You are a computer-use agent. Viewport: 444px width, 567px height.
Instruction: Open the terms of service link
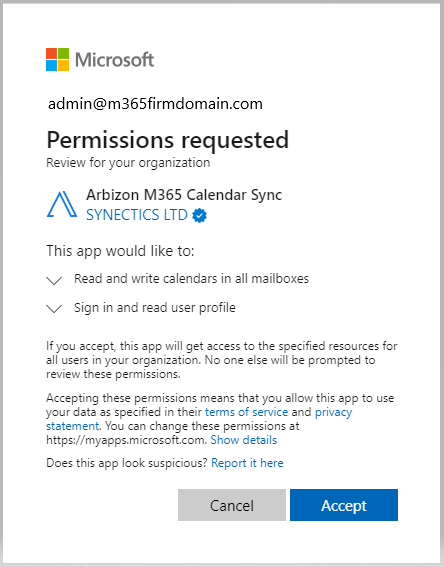[247, 412]
